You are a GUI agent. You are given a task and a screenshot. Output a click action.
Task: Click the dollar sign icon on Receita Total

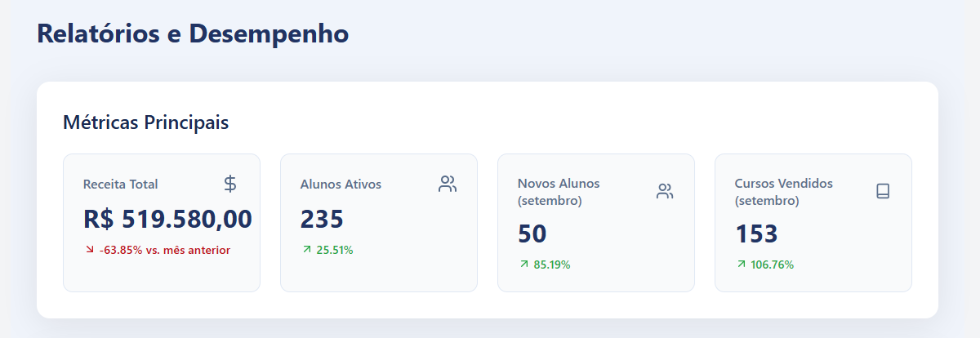pos(230,184)
